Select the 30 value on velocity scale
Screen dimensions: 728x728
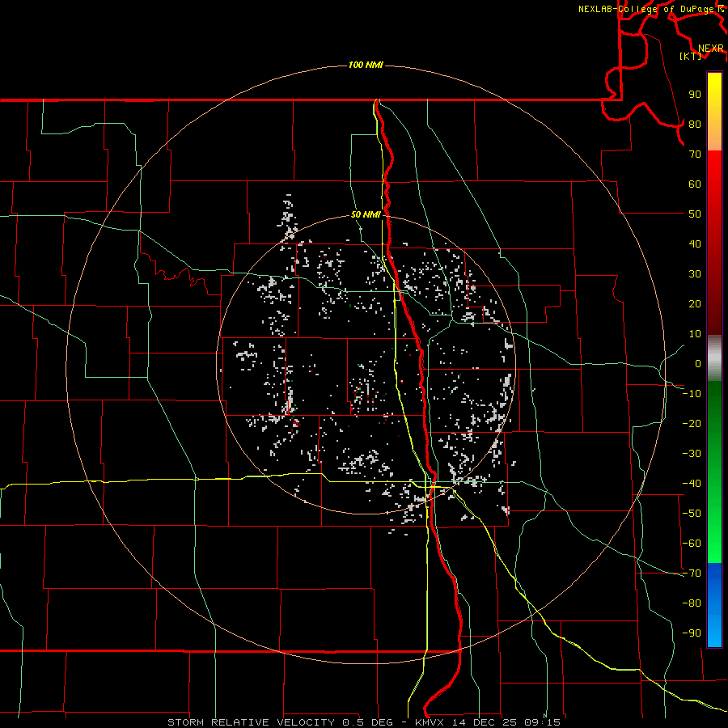(695, 274)
